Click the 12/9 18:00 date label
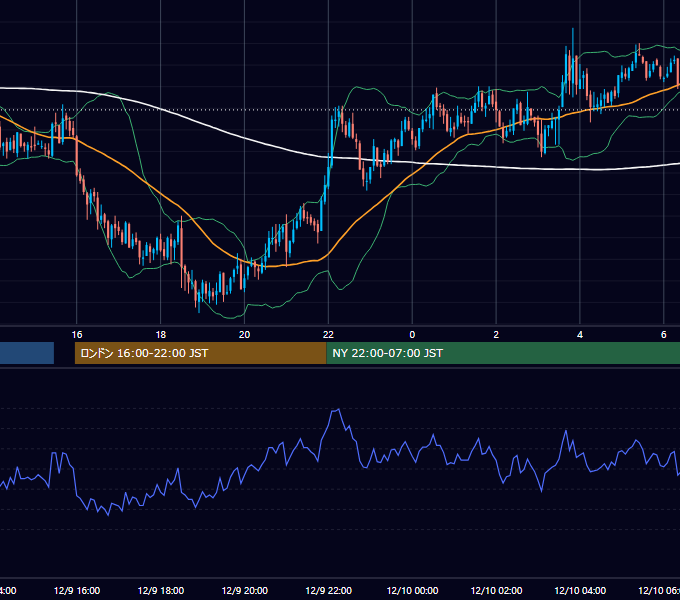 [160, 590]
